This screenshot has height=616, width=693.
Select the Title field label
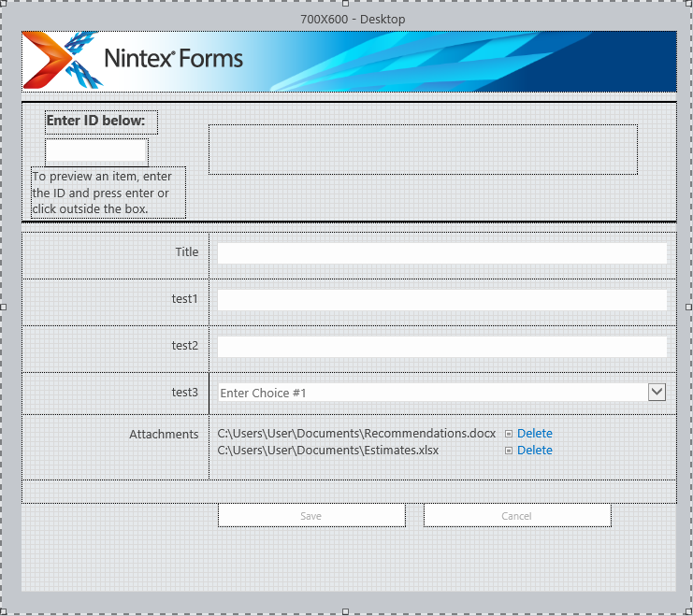[187, 251]
